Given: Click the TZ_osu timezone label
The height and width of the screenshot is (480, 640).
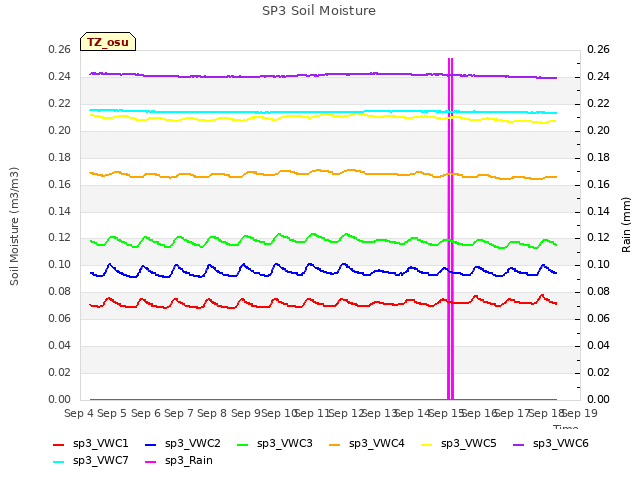Looking at the screenshot, I should [108, 42].
